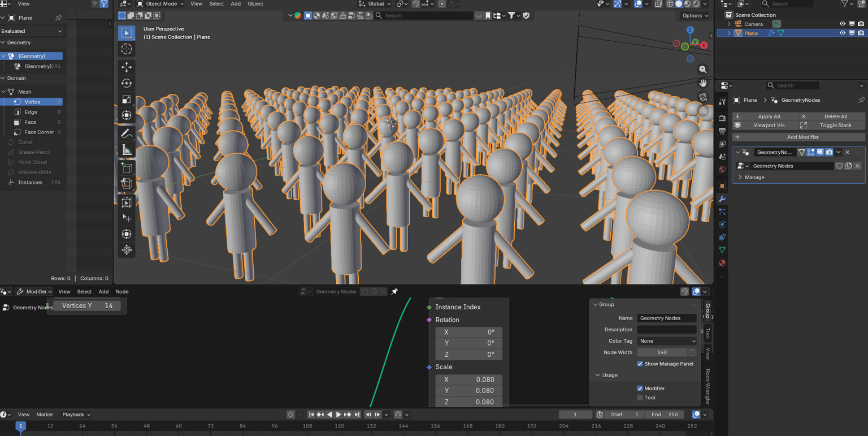This screenshot has width=868, height=436.
Task: Click the red X axis gizmo ball
Action: coord(704,45)
